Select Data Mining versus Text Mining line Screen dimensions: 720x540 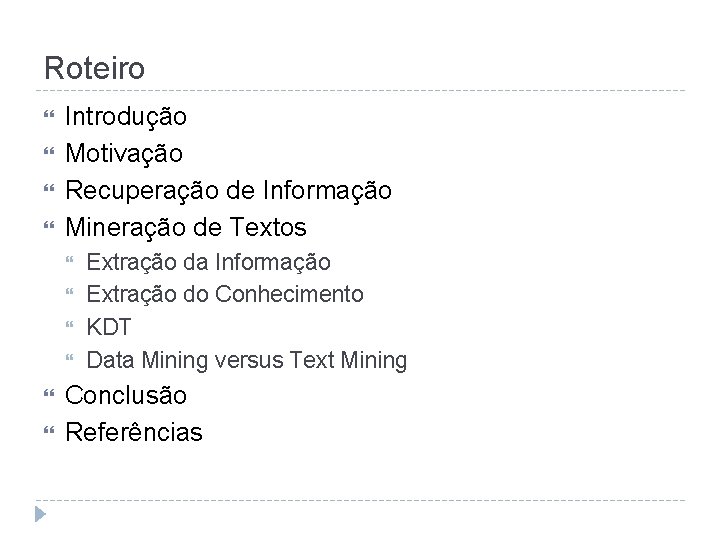247,361
